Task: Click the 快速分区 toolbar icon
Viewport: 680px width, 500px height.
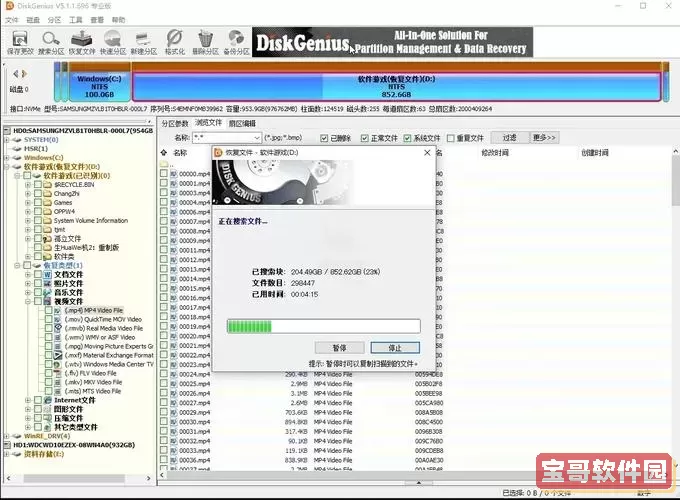Action: click(x=113, y=42)
